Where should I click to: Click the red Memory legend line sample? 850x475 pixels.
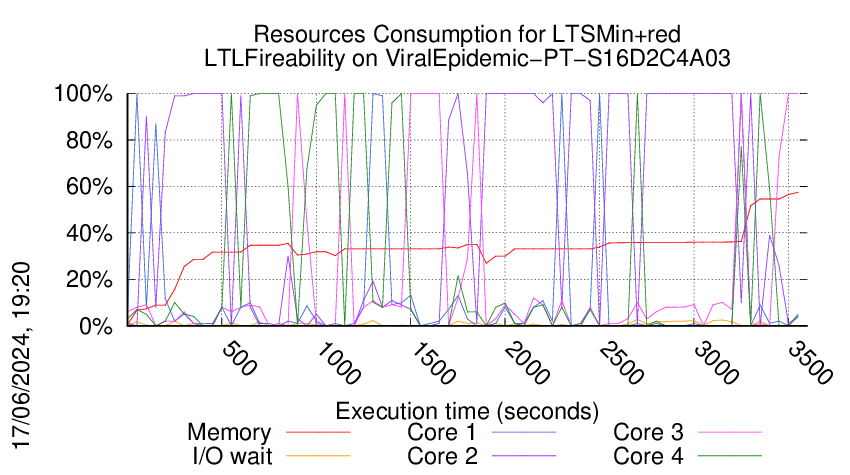(318, 432)
